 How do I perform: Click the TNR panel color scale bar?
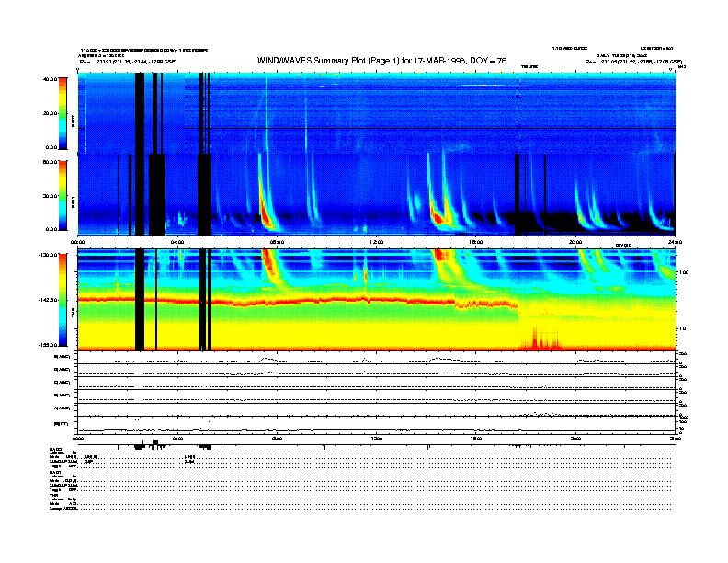63,300
